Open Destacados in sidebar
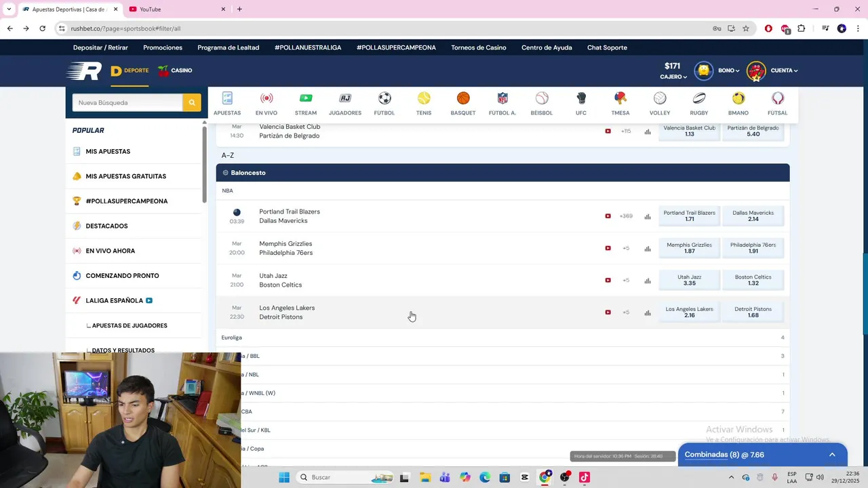Image resolution: width=868 pixels, height=488 pixels. (x=106, y=226)
